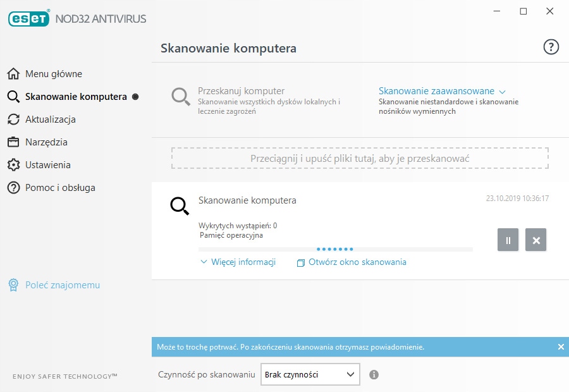Screen dimensions: 569x392
Task: Dismiss the blue notification banner
Action: tap(561, 346)
